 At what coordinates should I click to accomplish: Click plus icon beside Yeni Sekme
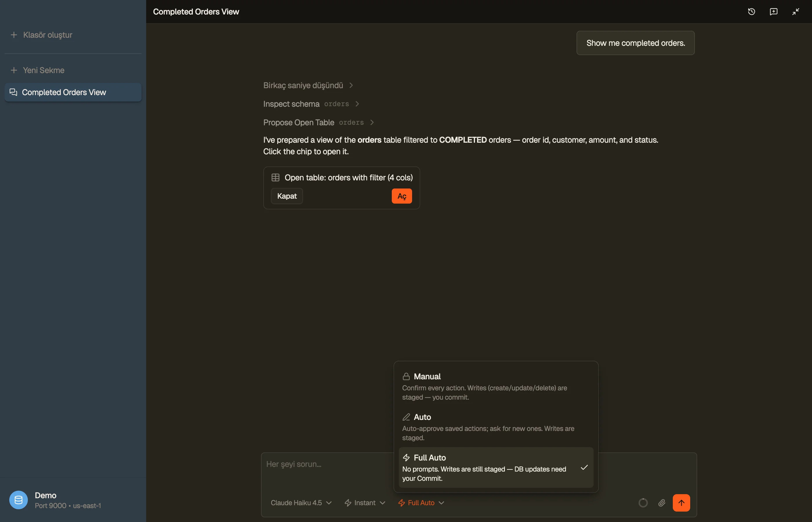click(x=14, y=70)
